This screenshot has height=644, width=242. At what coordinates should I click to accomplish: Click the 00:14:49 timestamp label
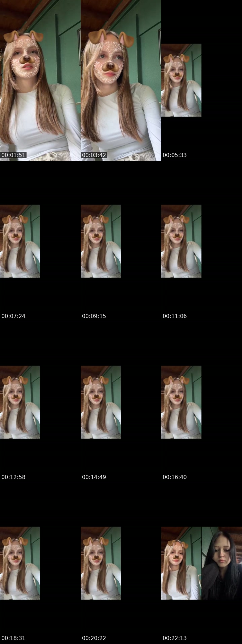click(94, 477)
